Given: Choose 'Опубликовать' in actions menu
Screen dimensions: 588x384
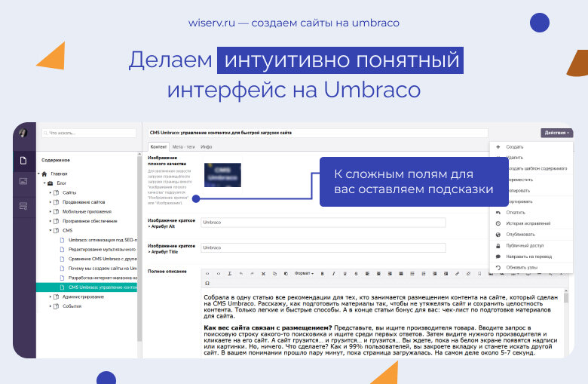Looking at the screenshot, I should pos(531,235).
